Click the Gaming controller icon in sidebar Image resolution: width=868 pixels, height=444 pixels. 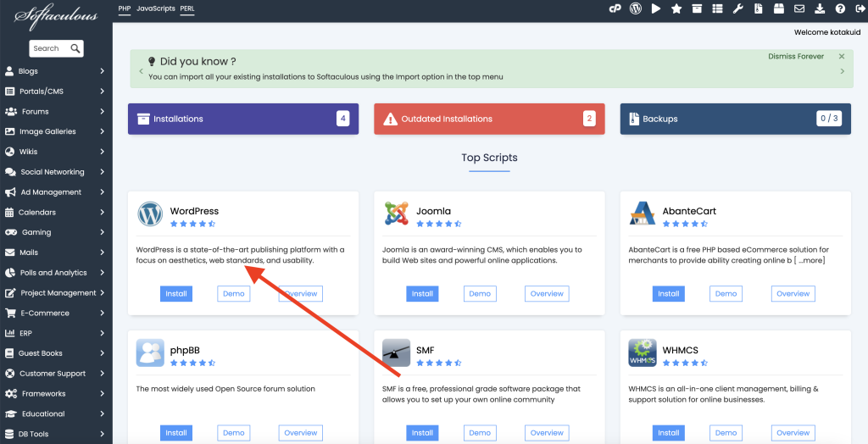pyautogui.click(x=10, y=232)
